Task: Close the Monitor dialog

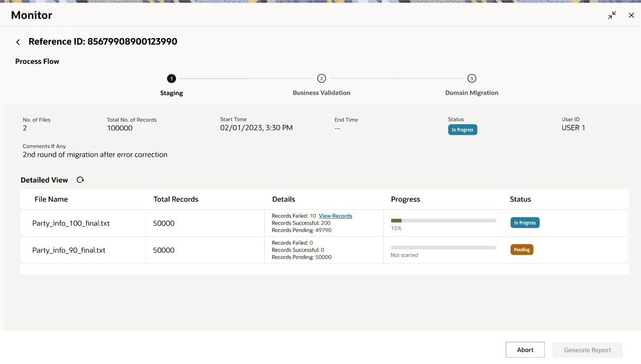Action: click(x=631, y=15)
